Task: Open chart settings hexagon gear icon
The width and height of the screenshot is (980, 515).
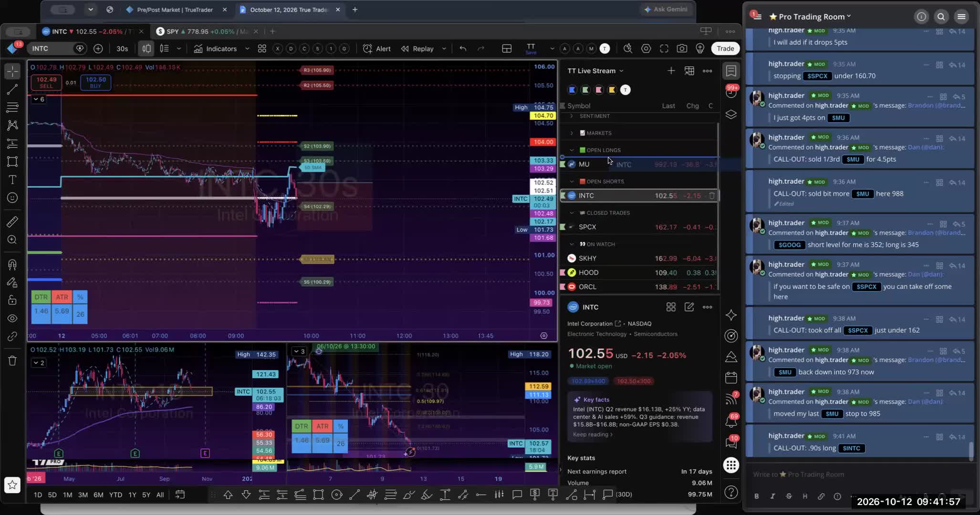Action: [x=646, y=49]
